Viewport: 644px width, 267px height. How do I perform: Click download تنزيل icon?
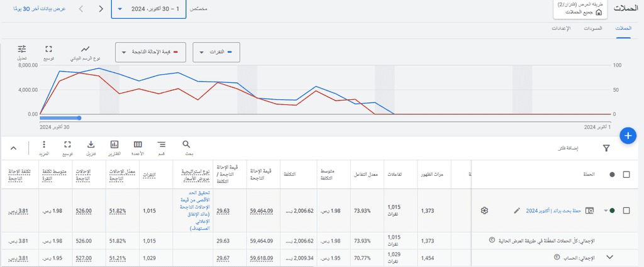click(91, 144)
